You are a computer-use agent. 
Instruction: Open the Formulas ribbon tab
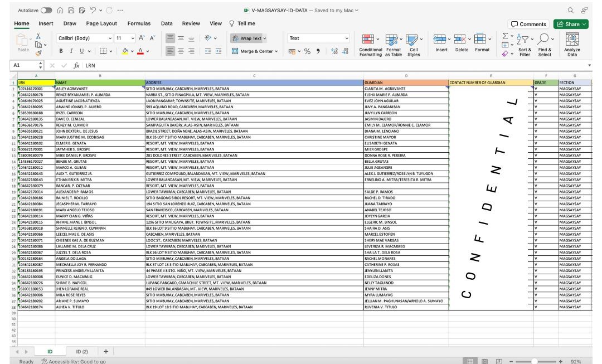tap(139, 23)
